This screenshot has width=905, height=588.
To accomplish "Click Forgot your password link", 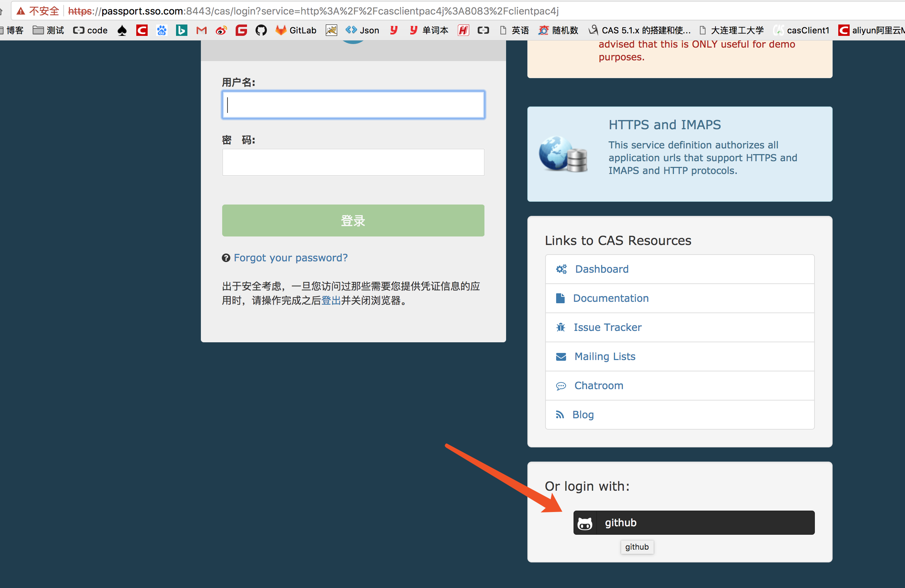I will (291, 258).
